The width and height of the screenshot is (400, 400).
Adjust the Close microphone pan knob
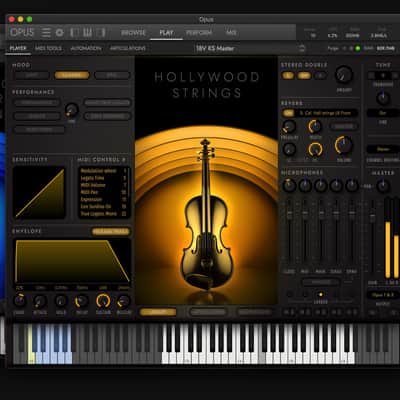[x=289, y=185]
